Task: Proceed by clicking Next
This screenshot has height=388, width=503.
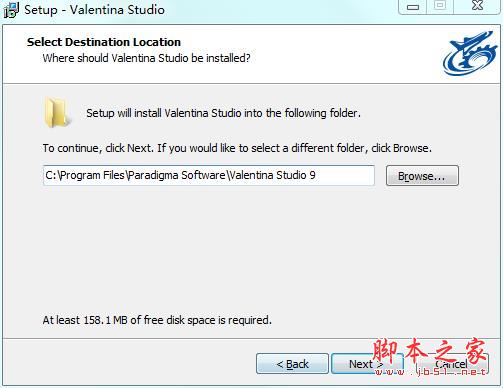Action: (367, 364)
